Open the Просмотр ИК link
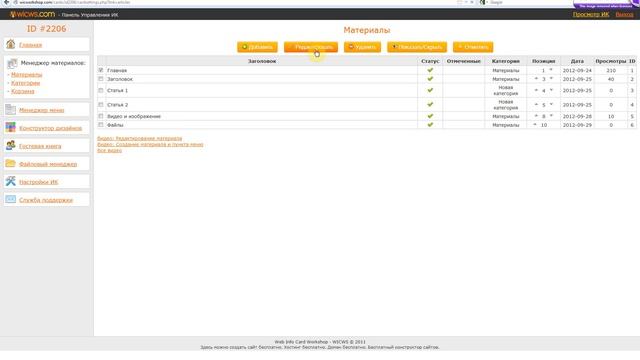The image size is (640, 360). pyautogui.click(x=591, y=14)
